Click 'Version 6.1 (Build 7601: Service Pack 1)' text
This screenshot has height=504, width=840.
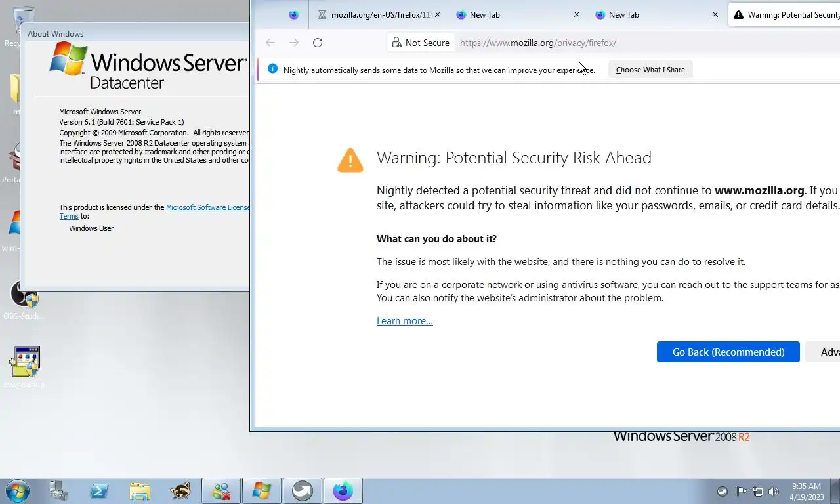tap(121, 122)
